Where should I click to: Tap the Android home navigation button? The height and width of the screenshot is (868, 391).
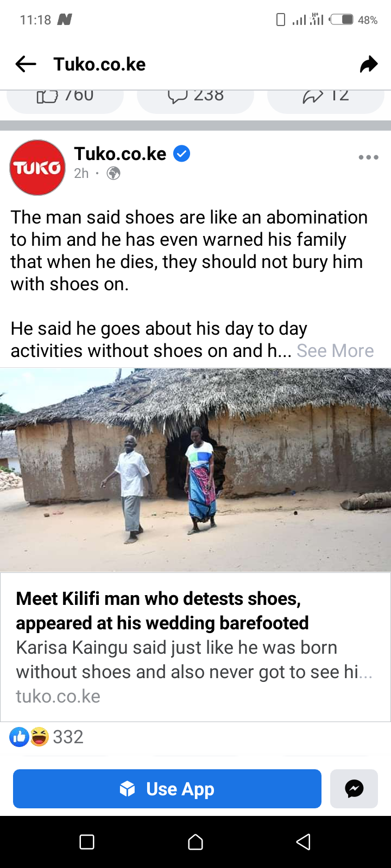coord(195,842)
